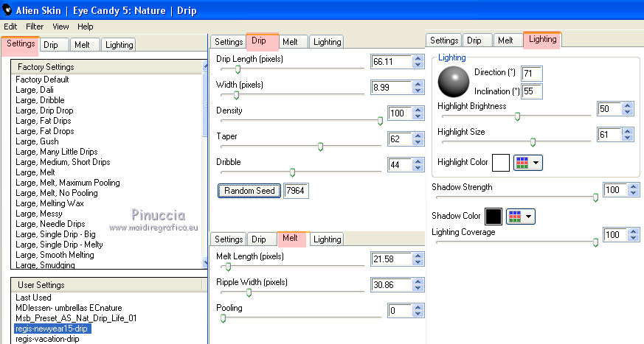This screenshot has width=644, height=344.
Task: Click the Dribble slider handle
Action: pyautogui.click(x=292, y=172)
